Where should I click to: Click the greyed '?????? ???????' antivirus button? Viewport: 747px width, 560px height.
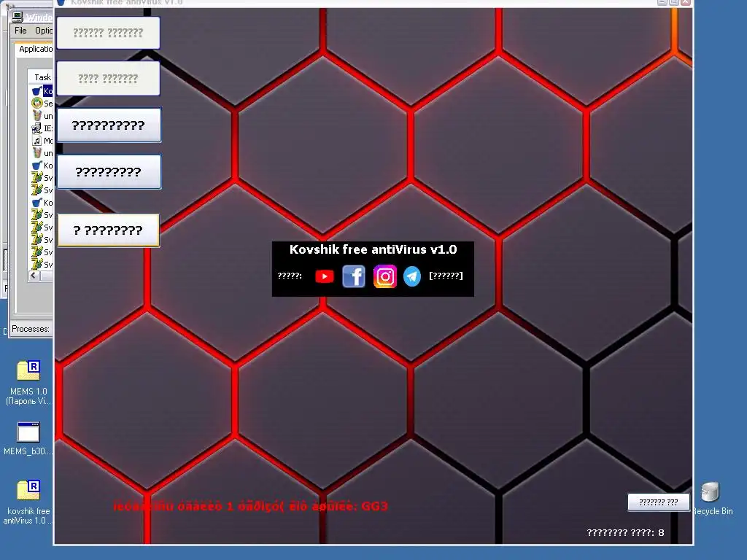point(108,33)
